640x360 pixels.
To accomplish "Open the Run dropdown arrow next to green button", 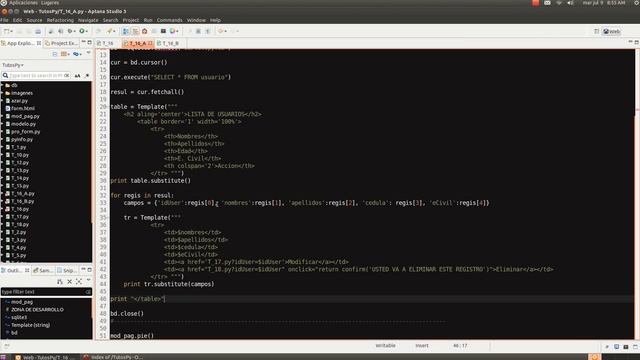I will [x=87, y=31].
